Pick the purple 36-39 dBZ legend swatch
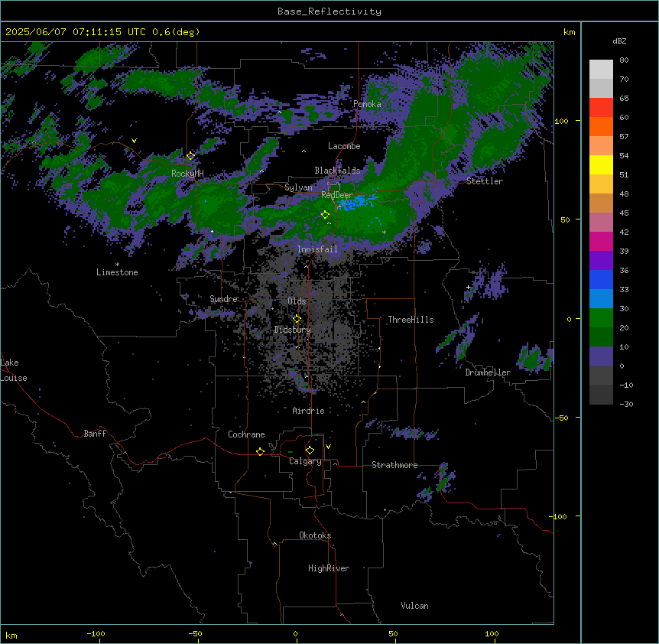659x644 pixels. pos(601,261)
